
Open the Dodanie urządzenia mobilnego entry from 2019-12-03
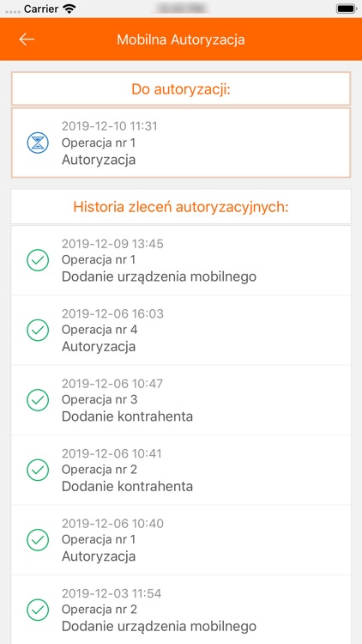[x=181, y=610]
